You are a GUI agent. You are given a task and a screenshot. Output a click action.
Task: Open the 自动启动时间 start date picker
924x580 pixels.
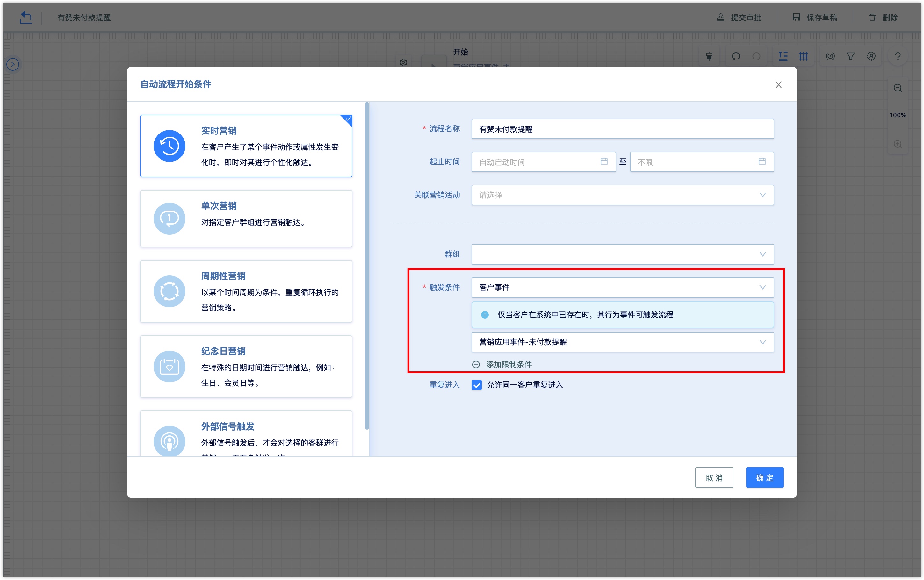[x=543, y=162]
